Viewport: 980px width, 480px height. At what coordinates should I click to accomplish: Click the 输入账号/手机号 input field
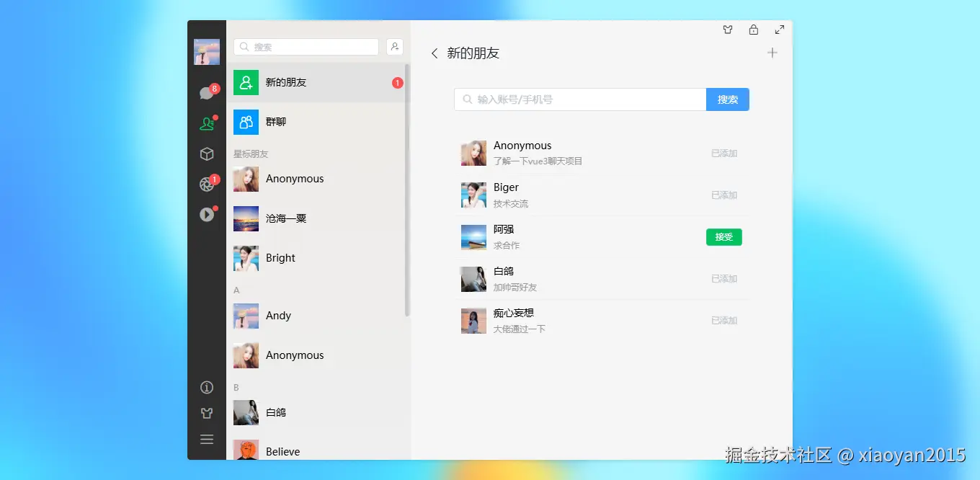point(580,99)
